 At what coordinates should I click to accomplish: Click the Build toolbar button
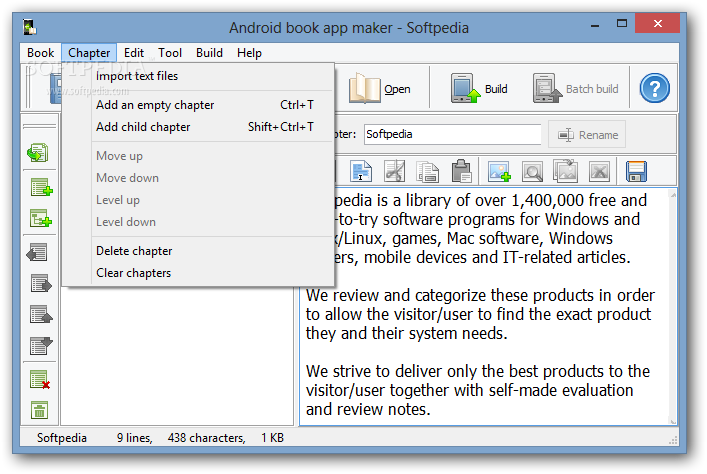click(x=479, y=88)
